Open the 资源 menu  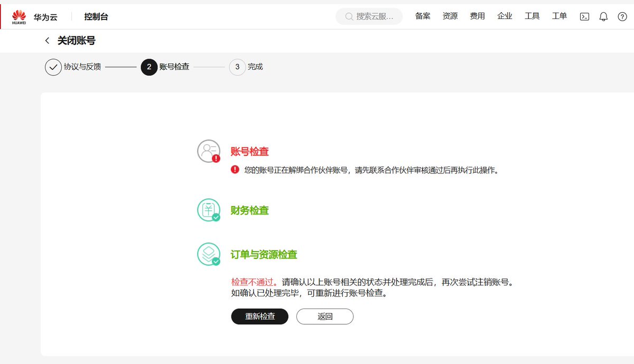coord(450,16)
